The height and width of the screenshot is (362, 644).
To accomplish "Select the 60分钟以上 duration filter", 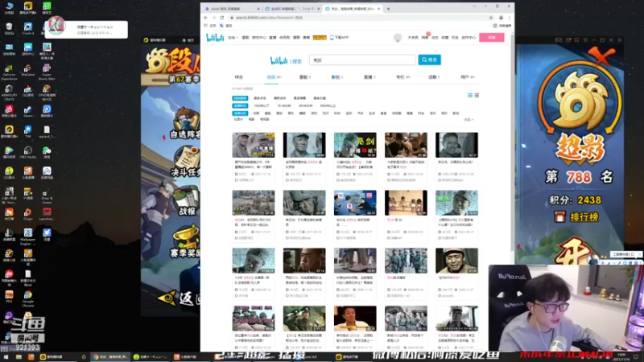I will pyautogui.click(x=328, y=105).
